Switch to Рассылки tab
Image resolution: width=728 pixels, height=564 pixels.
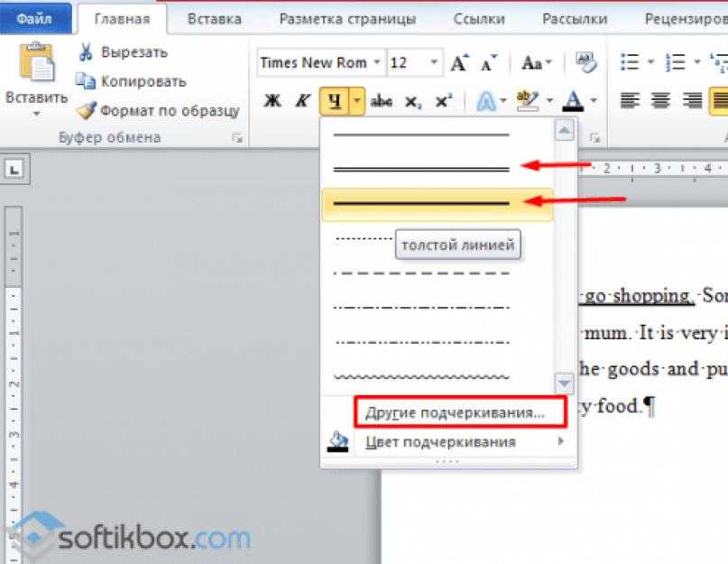point(575,19)
